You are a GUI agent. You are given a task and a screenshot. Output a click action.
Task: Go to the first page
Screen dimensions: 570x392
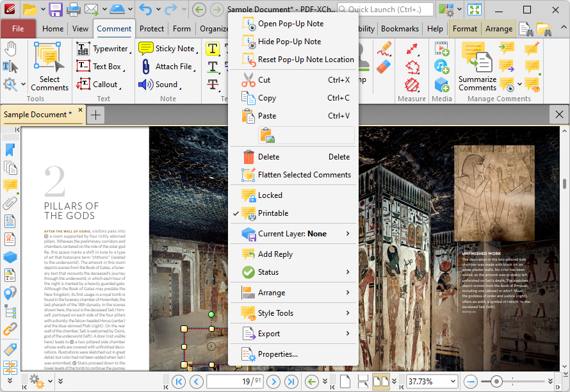click(179, 382)
